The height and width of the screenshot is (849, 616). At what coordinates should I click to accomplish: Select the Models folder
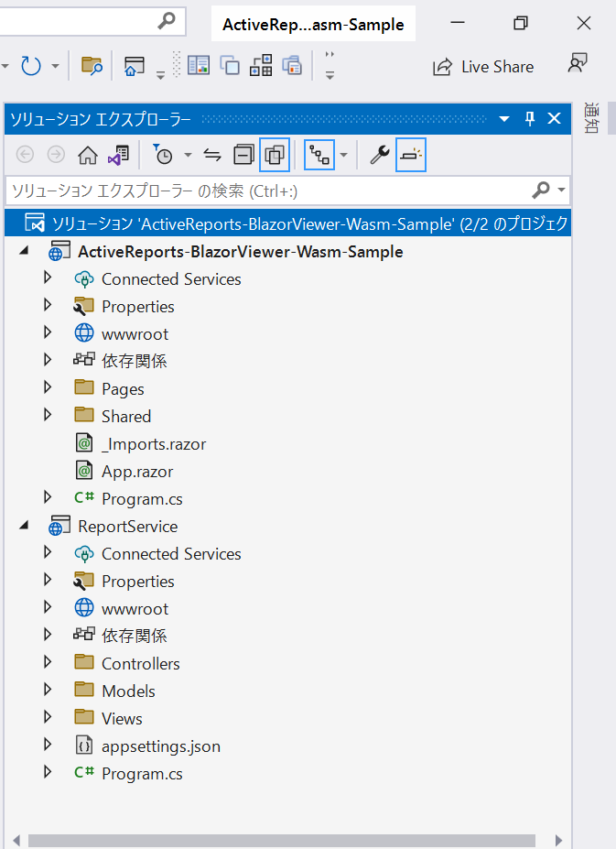point(128,691)
